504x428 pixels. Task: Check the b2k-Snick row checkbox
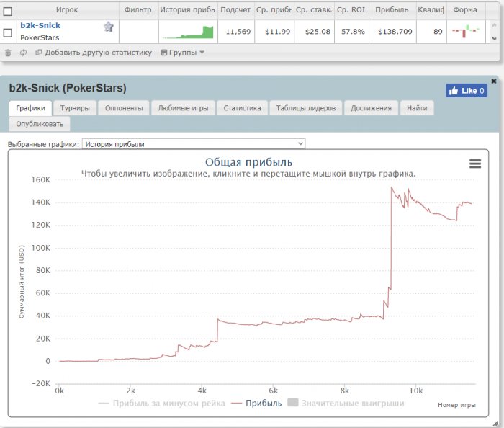8,32
